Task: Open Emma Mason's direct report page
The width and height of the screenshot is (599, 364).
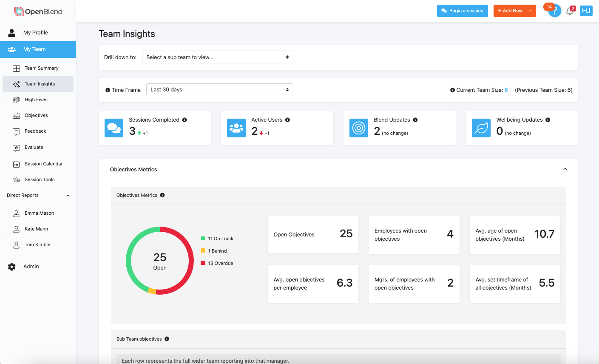Action: pos(38,213)
